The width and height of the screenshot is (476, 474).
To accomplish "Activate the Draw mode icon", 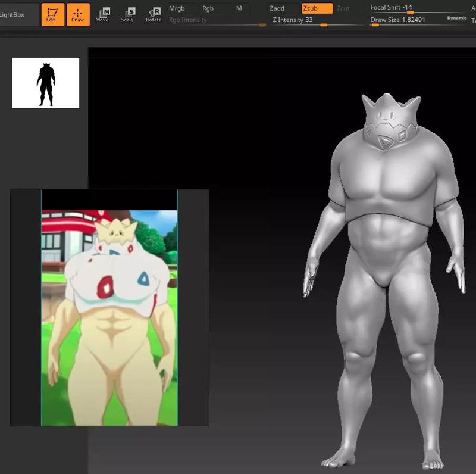I will click(x=78, y=13).
